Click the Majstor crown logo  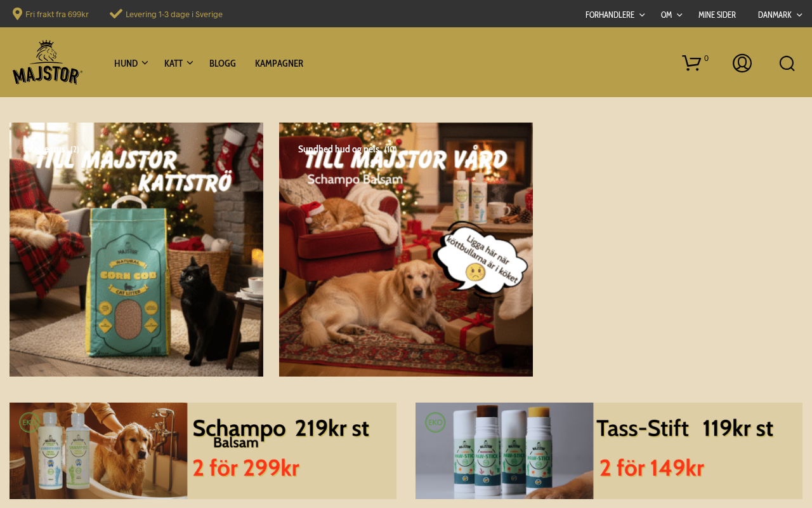coord(48,62)
